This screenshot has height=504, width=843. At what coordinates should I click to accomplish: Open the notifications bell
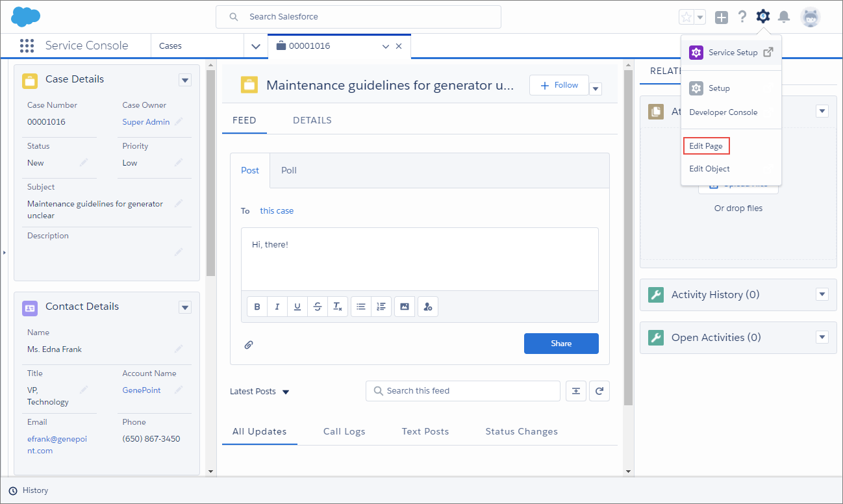(x=784, y=17)
